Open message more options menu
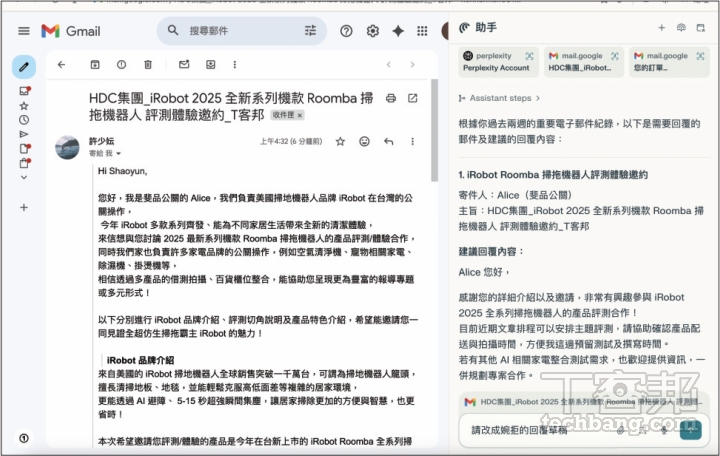The width and height of the screenshot is (720, 456). click(412, 141)
